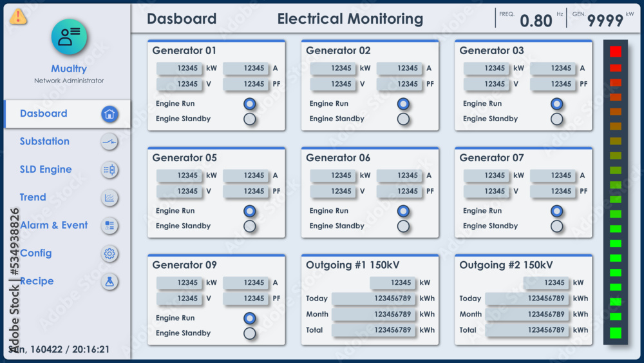The height and width of the screenshot is (363, 644).
Task: Click Generator 06 PF value field
Action: (399, 191)
